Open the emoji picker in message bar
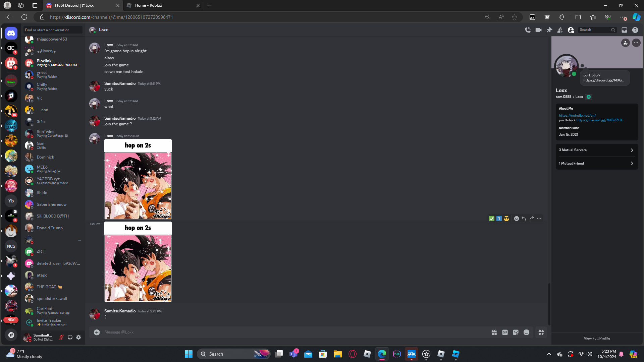This screenshot has height=362, width=644. (x=526, y=332)
